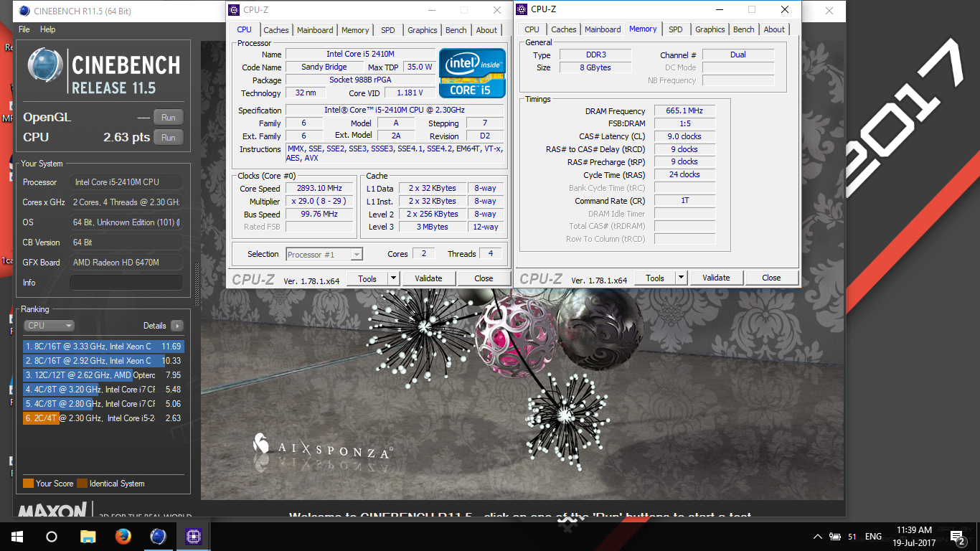Click the battery icon in system tray

coord(835,536)
